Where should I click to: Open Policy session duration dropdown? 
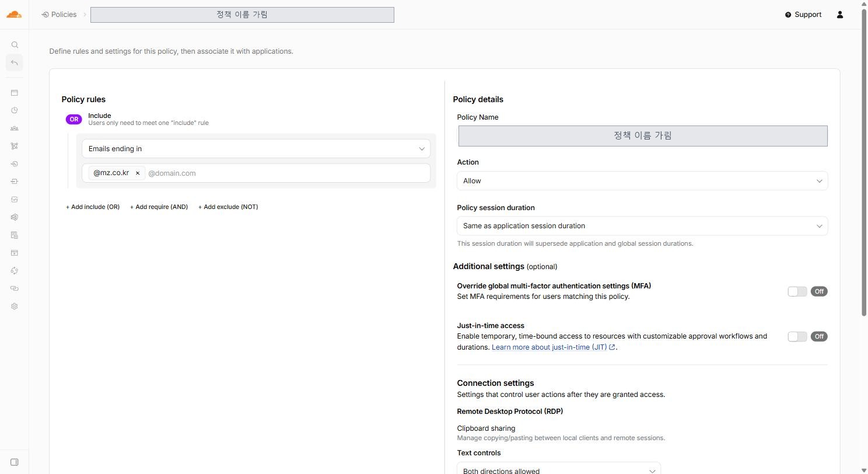642,226
